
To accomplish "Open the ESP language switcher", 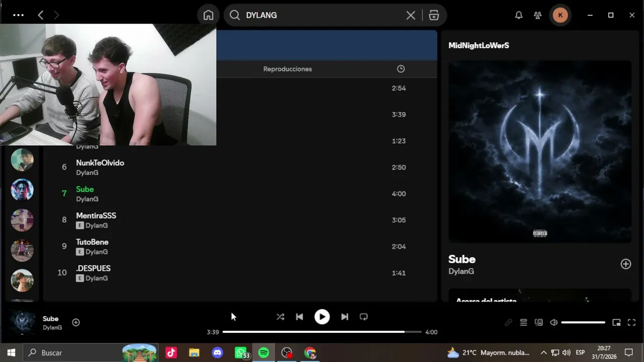I will tap(580, 352).
